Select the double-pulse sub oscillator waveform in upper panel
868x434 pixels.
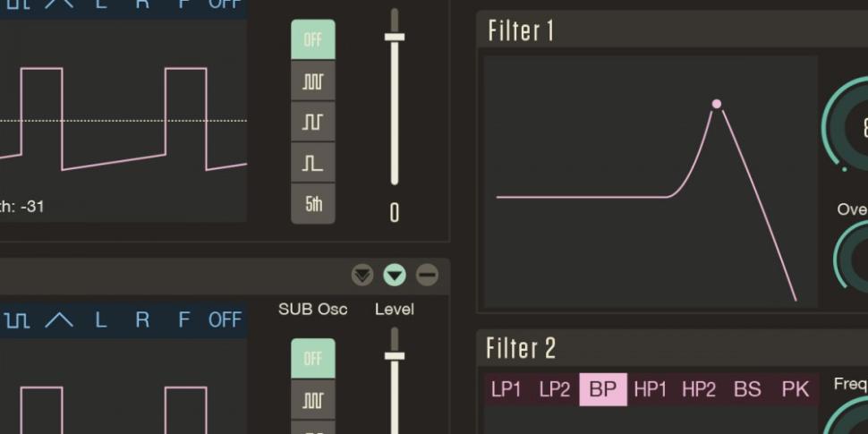(x=313, y=122)
